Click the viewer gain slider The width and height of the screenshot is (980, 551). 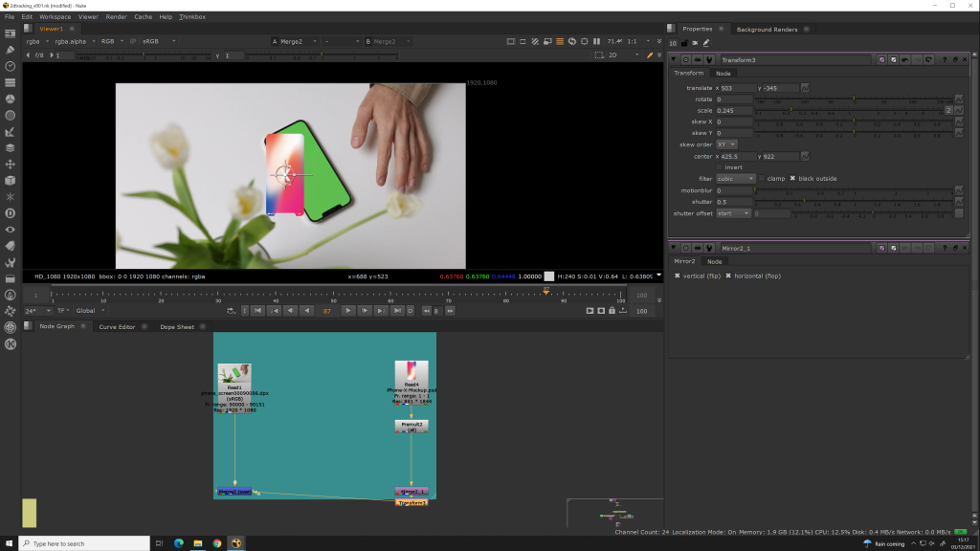coord(142,55)
